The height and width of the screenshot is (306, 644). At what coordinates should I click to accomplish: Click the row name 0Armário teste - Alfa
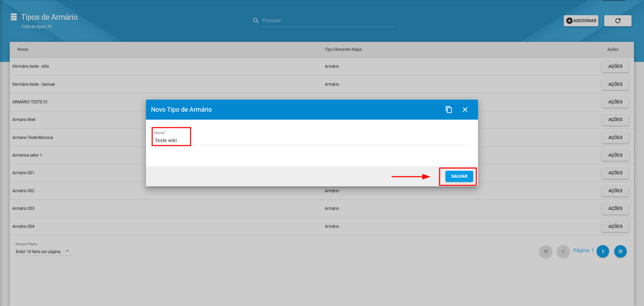coord(30,66)
